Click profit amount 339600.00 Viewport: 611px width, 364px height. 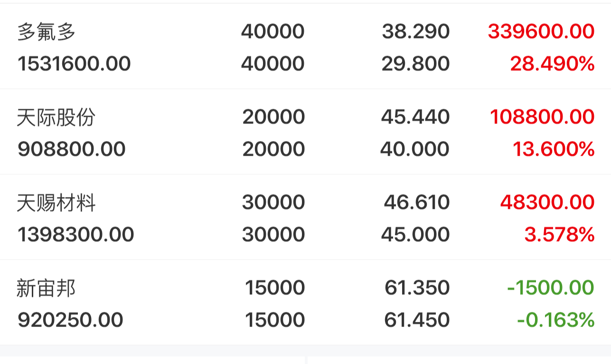pyautogui.click(x=541, y=32)
